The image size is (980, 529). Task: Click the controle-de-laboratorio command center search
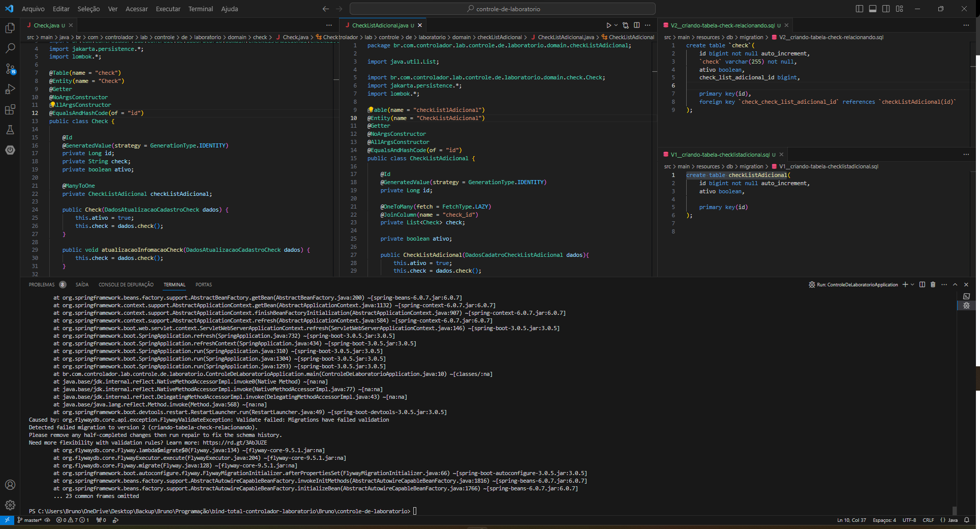pyautogui.click(x=503, y=9)
